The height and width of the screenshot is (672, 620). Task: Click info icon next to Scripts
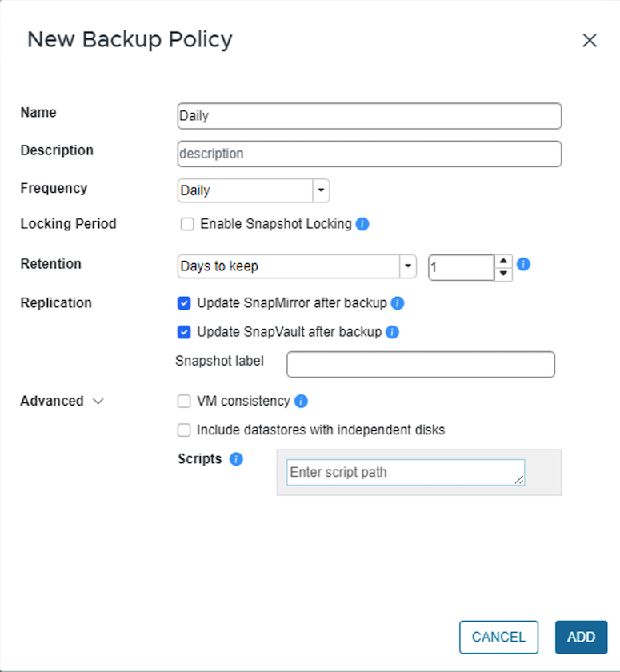pos(236,459)
